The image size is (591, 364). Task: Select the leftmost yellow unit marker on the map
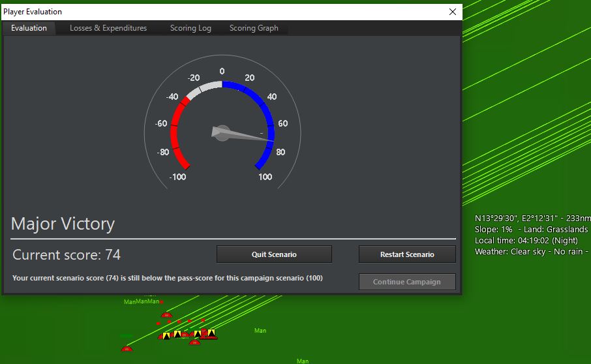click(x=166, y=335)
